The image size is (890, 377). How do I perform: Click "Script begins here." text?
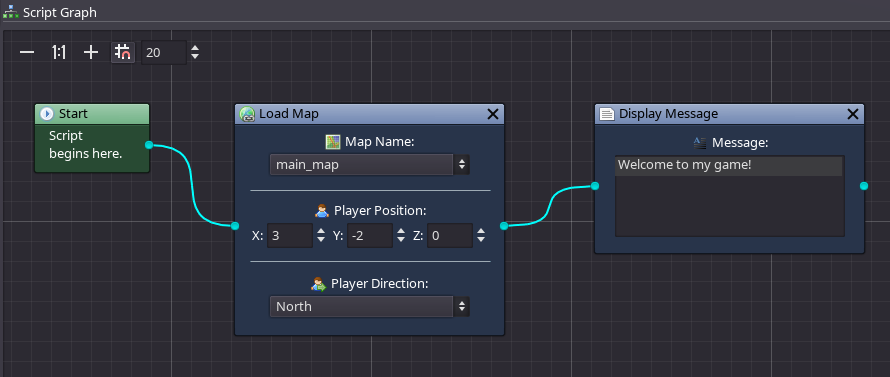pyautogui.click(x=86, y=145)
